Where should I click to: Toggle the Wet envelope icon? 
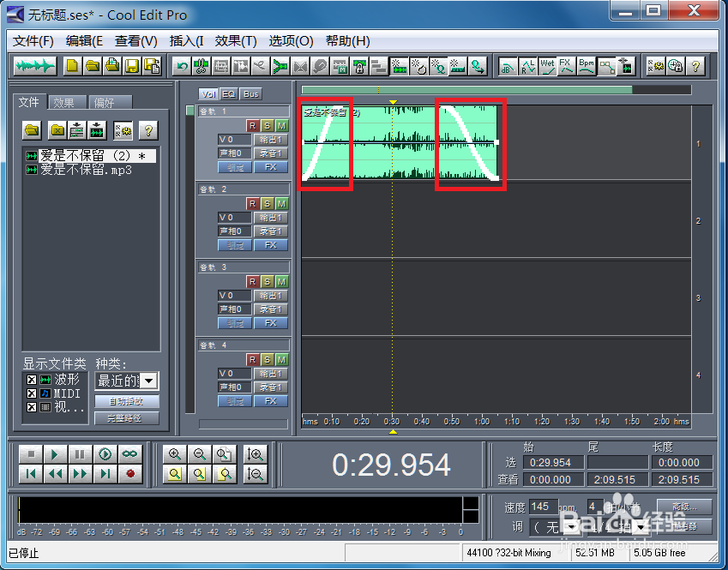point(547,66)
